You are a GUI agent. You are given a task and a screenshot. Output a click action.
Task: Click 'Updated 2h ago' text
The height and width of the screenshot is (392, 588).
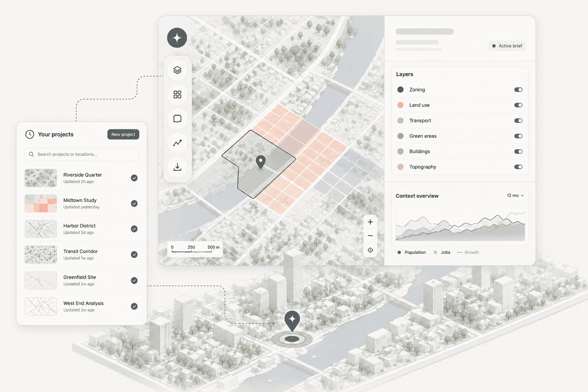click(78, 182)
